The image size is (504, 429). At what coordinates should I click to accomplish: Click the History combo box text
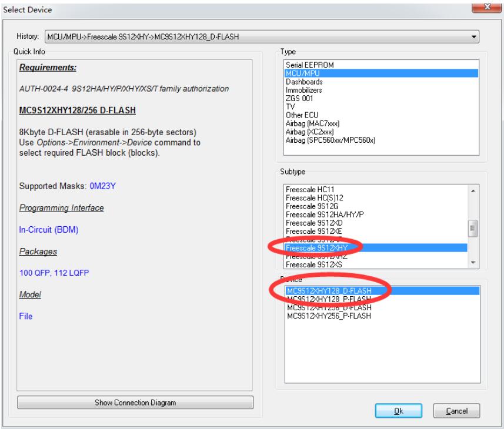143,37
